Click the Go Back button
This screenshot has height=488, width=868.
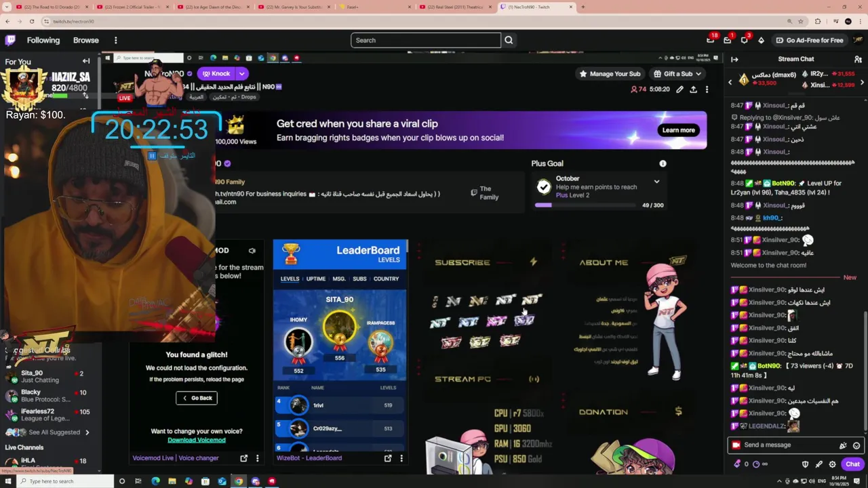(x=197, y=398)
